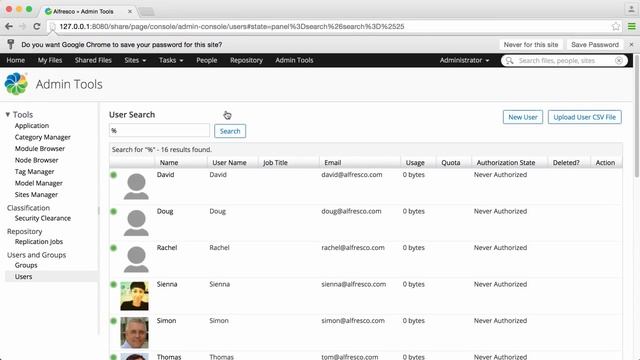Open the Sites dropdown menu
The height and width of the screenshot is (360, 640).
point(135,60)
